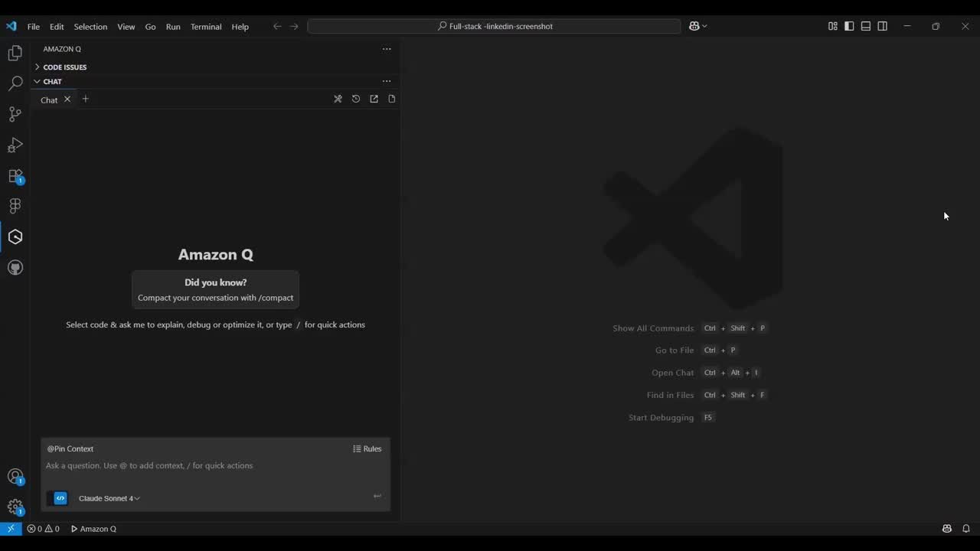Select the Amazon Q activity bar icon
The height and width of the screenshot is (551, 980).
click(x=15, y=236)
